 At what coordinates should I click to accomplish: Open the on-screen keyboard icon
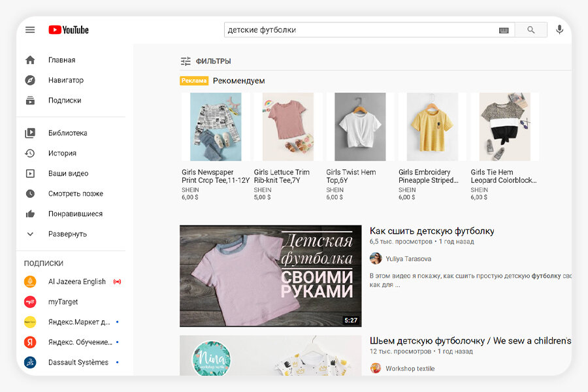(x=504, y=30)
